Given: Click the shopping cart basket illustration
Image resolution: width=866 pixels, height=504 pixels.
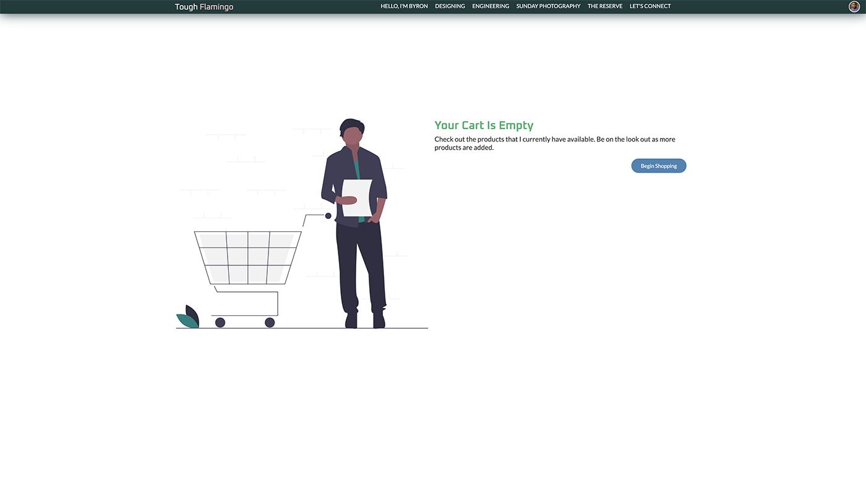Looking at the screenshot, I should 248,257.
